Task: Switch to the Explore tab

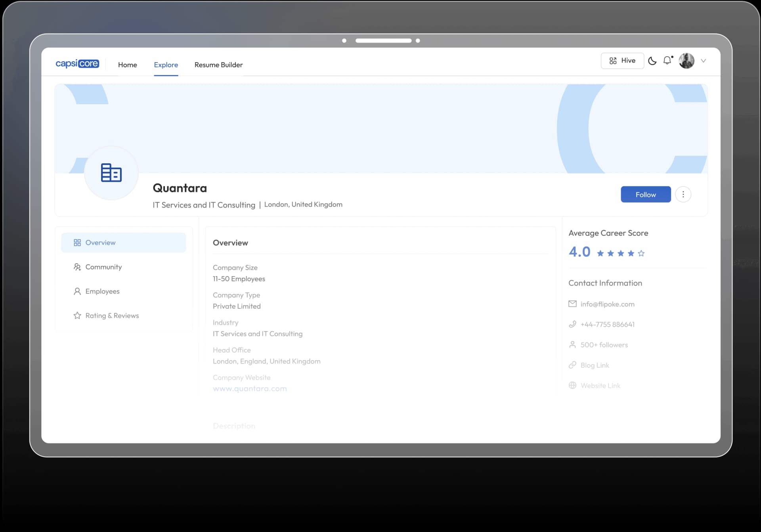Action: click(x=166, y=65)
